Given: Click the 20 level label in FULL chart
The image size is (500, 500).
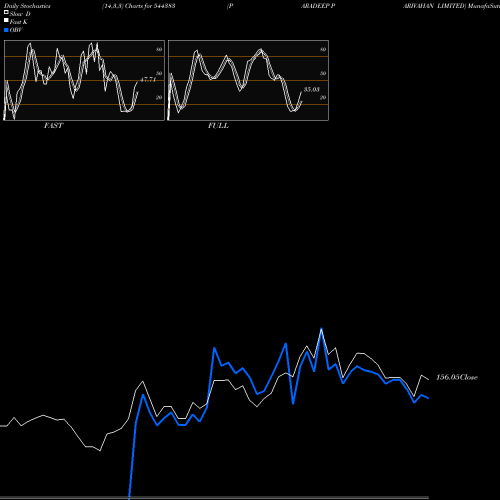Looking at the screenshot, I should coord(323,97).
